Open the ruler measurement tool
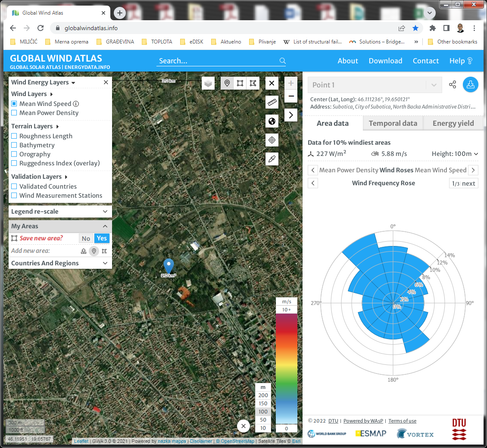 tap(272, 102)
